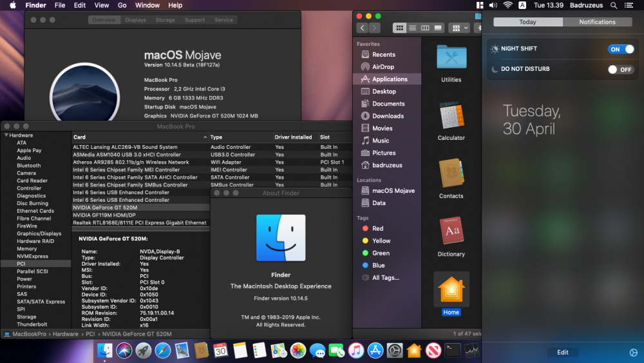The image size is (644, 363).
Task: Open iTunes music icon in Dock
Action: point(355,350)
